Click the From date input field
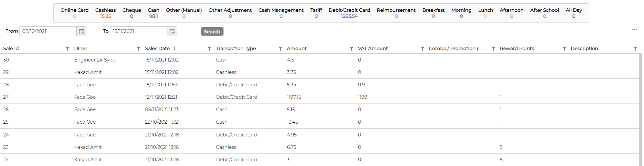The image size is (644, 166). tap(48, 31)
